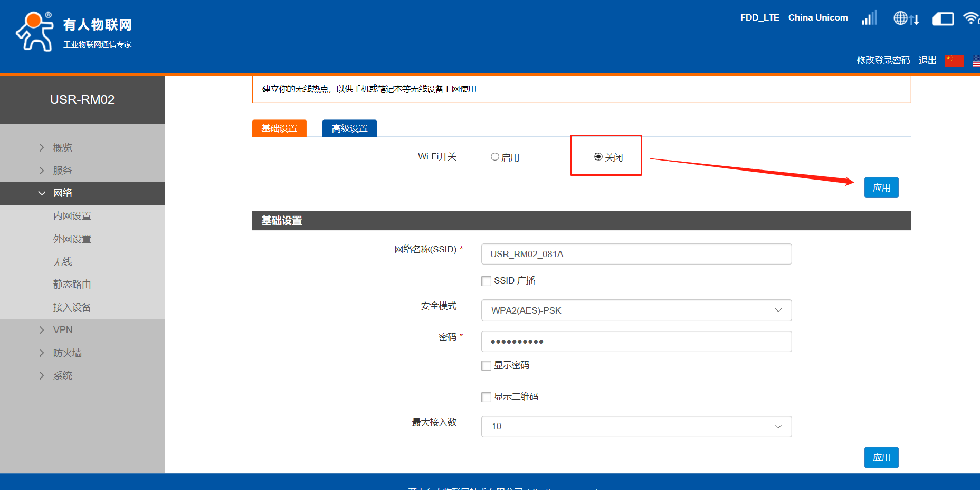The width and height of the screenshot is (980, 490).
Task: Check the 显示密码 checkbox
Action: (486, 365)
